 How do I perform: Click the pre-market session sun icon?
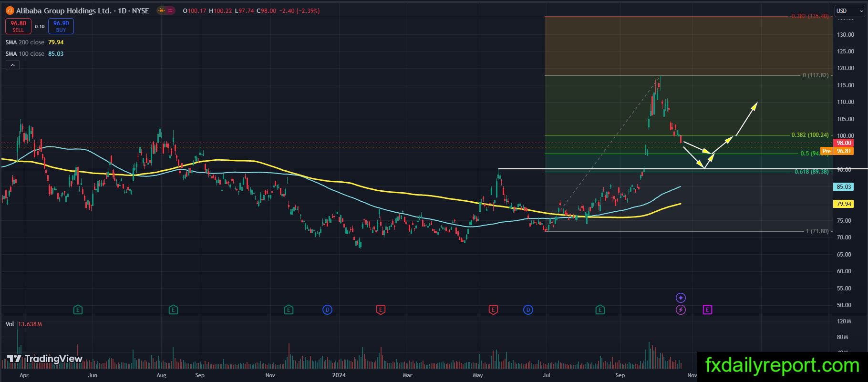click(x=162, y=10)
